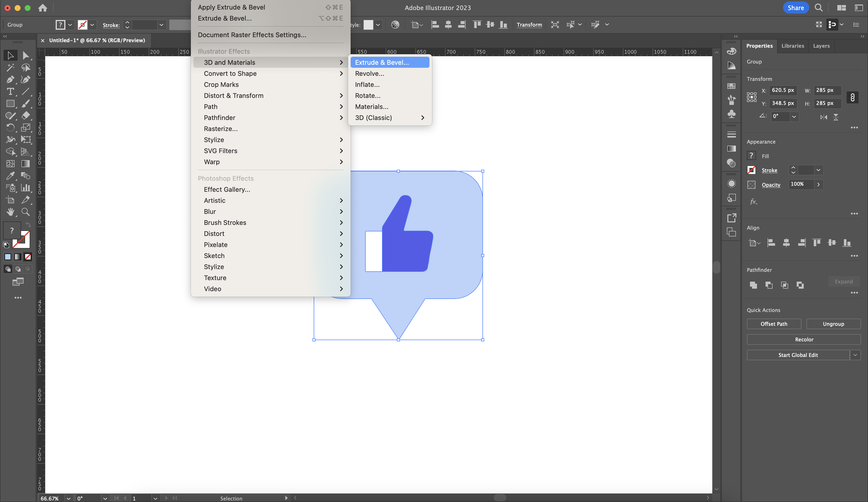Screen dimensions: 868x502
Task: Click Flip Horizontal icon in Transform
Action: [824, 117]
